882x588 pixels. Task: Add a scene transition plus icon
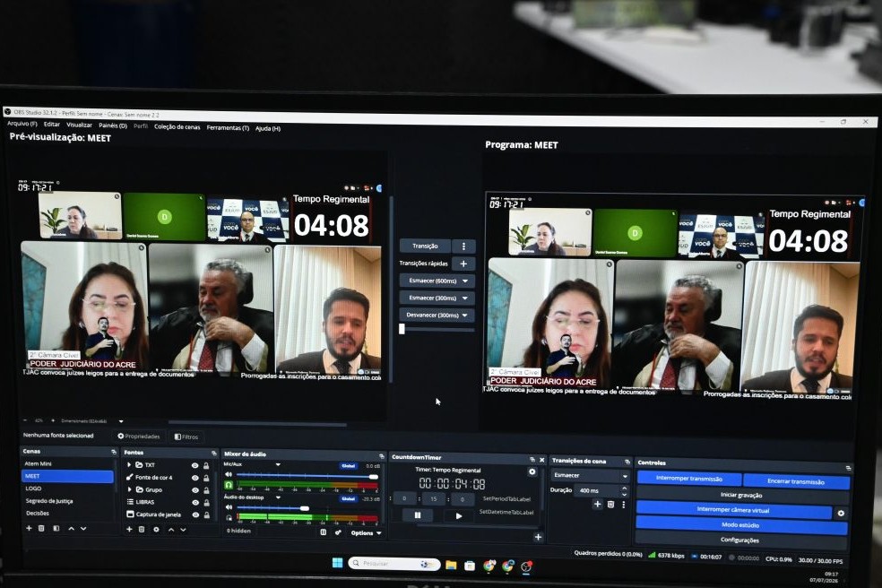coord(597,504)
